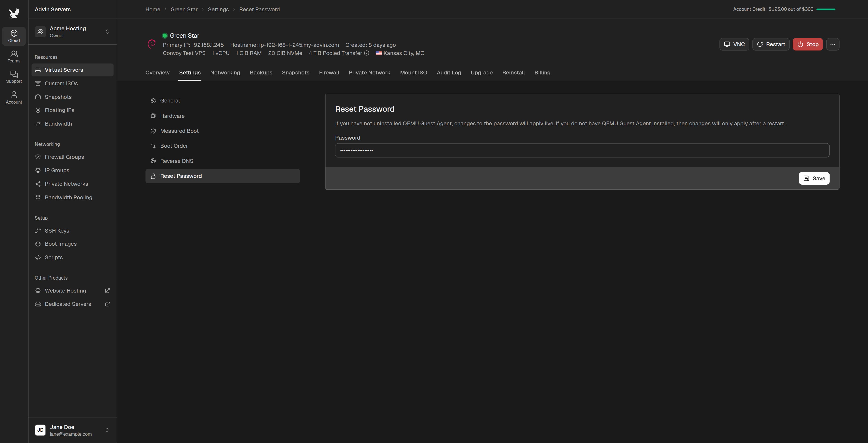The width and height of the screenshot is (868, 443).
Task: Open Floating IPs in sidebar
Action: tap(72, 110)
